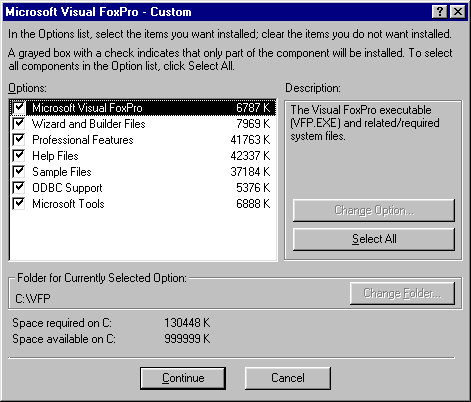Toggle the Help Files checkbox
The image size is (471, 402).
pyautogui.click(x=19, y=155)
